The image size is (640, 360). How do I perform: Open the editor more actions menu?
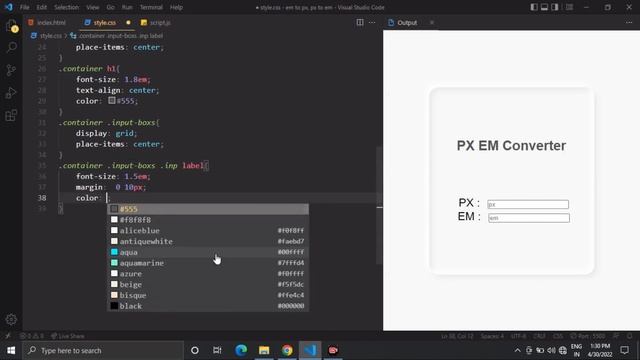372,22
